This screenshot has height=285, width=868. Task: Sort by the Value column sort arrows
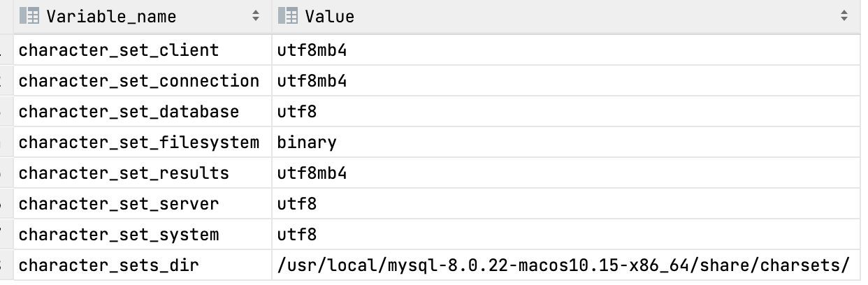[x=844, y=16]
